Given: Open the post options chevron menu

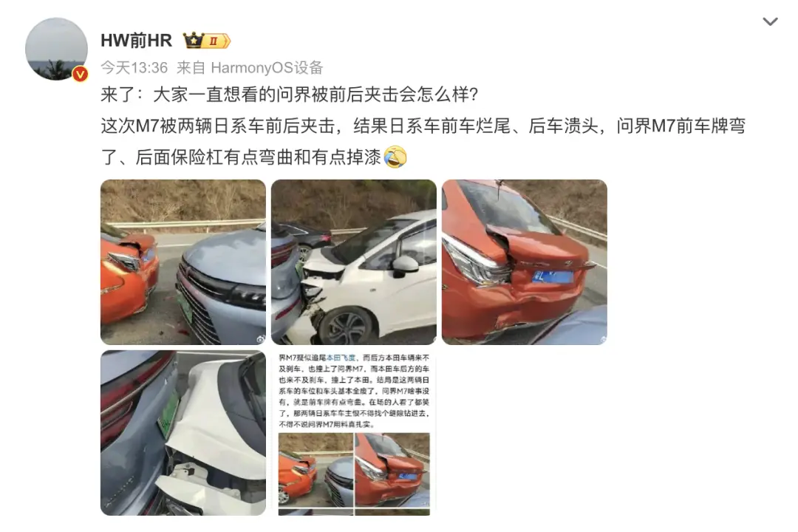Looking at the screenshot, I should coord(770,21).
